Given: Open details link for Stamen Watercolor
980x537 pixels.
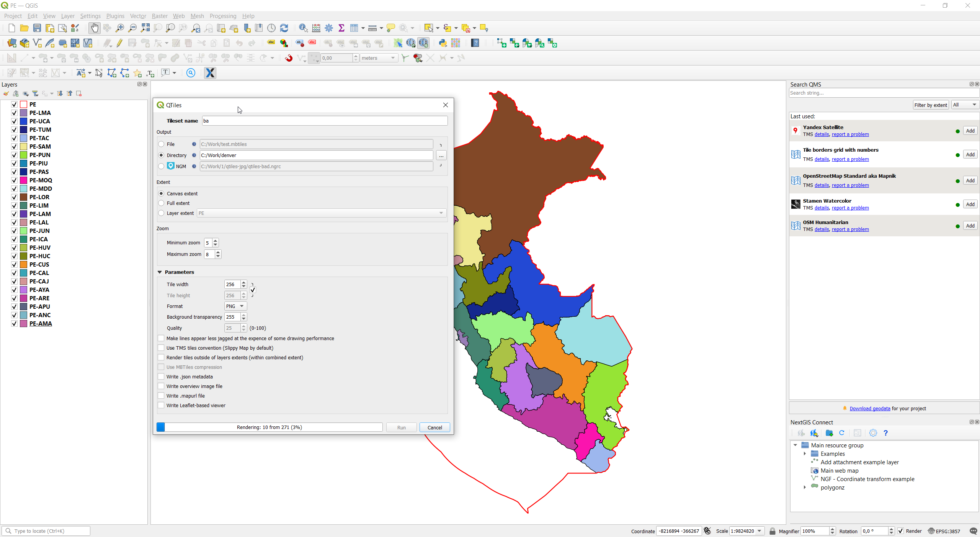Looking at the screenshot, I should pyautogui.click(x=821, y=208).
